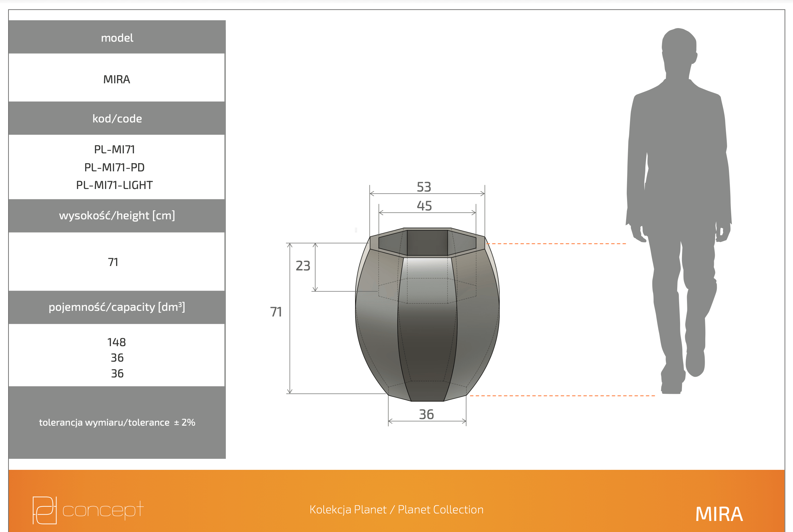
Task: Click the human silhouette figure
Action: pyautogui.click(x=679, y=211)
